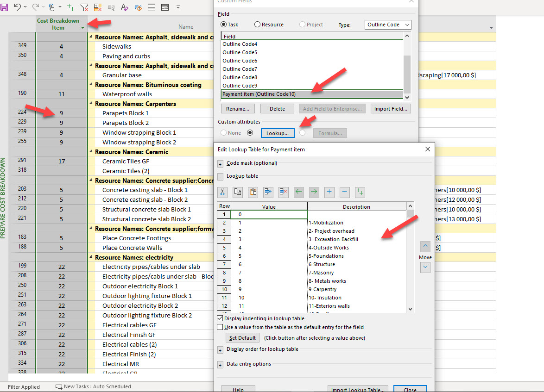544x392 pixels.
Task: Click the Rename... button
Action: coord(238,109)
